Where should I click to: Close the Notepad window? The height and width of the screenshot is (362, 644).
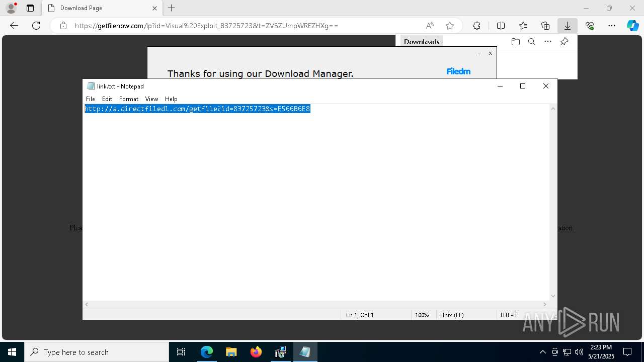click(x=546, y=86)
